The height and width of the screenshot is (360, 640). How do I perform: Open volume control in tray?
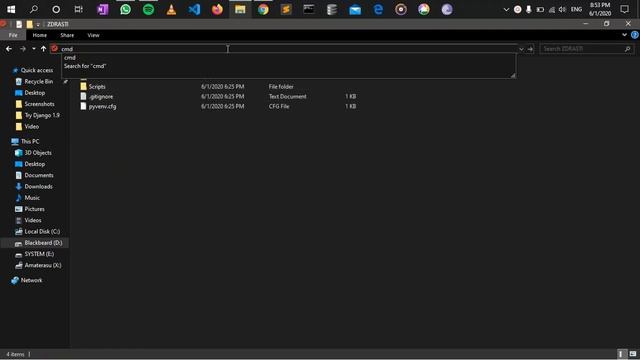tap(562, 9)
